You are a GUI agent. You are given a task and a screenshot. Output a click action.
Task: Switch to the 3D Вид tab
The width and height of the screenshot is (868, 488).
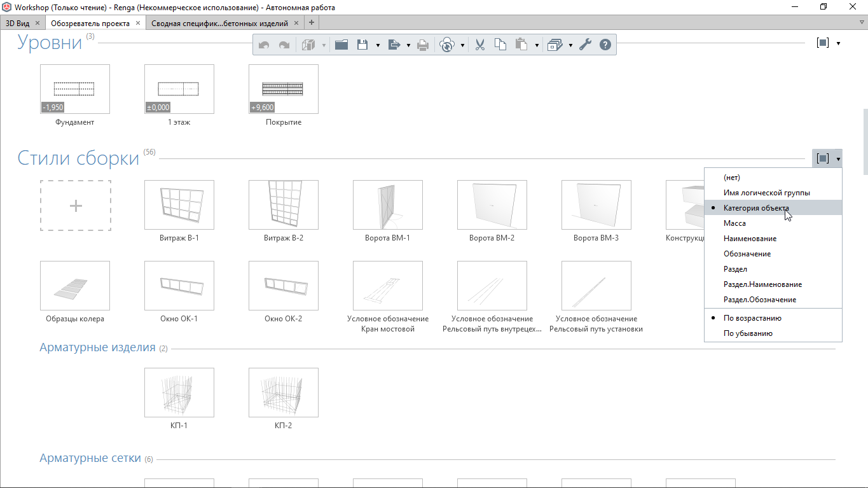click(x=18, y=23)
